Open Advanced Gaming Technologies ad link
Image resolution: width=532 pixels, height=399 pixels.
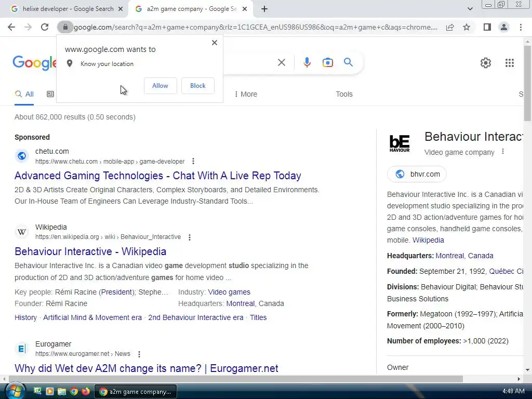[x=158, y=176]
